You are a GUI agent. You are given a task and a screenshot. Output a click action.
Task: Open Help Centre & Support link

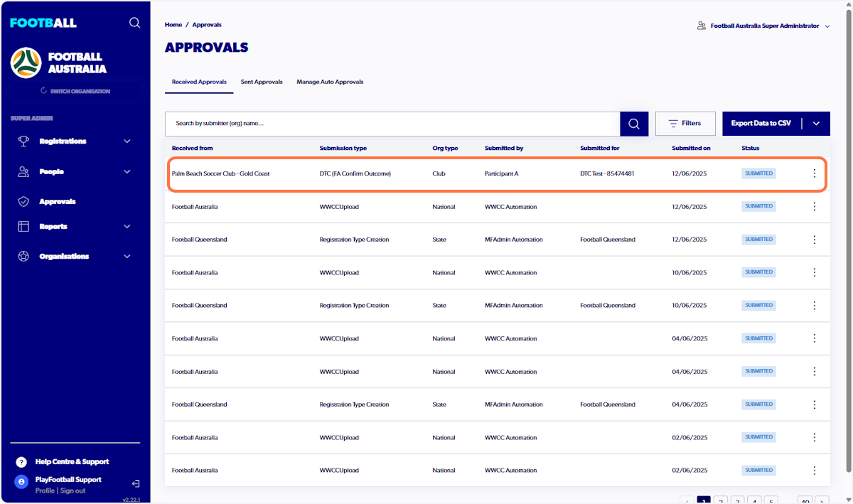73,462
